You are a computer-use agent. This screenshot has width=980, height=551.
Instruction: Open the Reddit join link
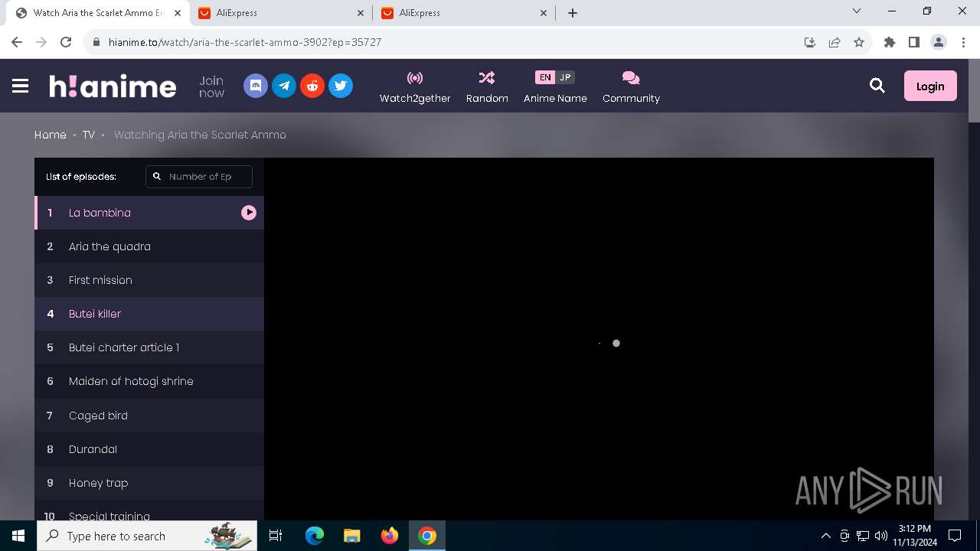click(312, 86)
